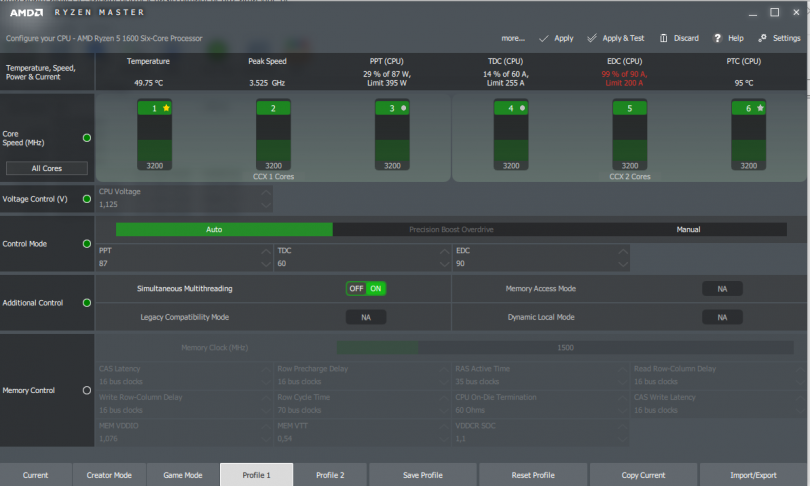The height and width of the screenshot is (486, 810).
Task: Select core 6 star indicator
Action: click(x=760, y=108)
